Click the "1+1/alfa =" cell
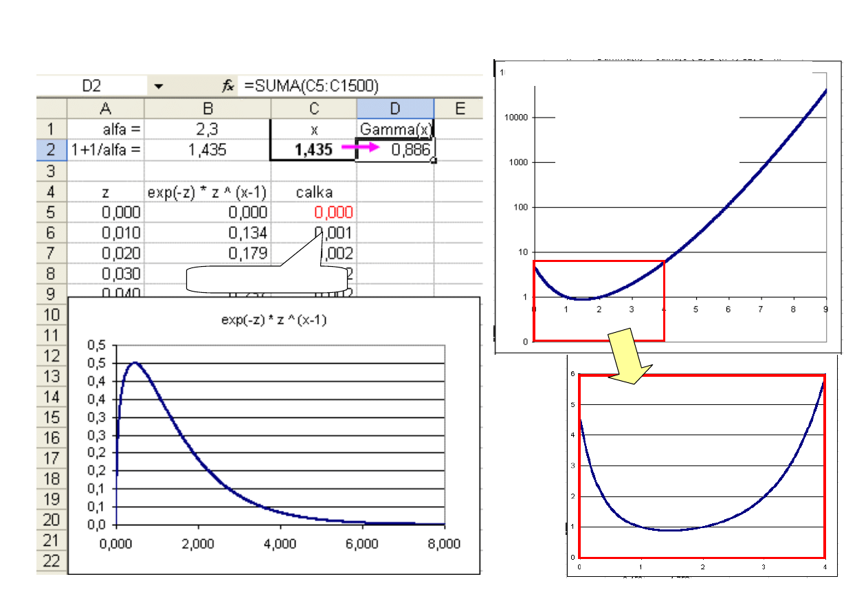This screenshot has height=614, width=868. [x=106, y=149]
